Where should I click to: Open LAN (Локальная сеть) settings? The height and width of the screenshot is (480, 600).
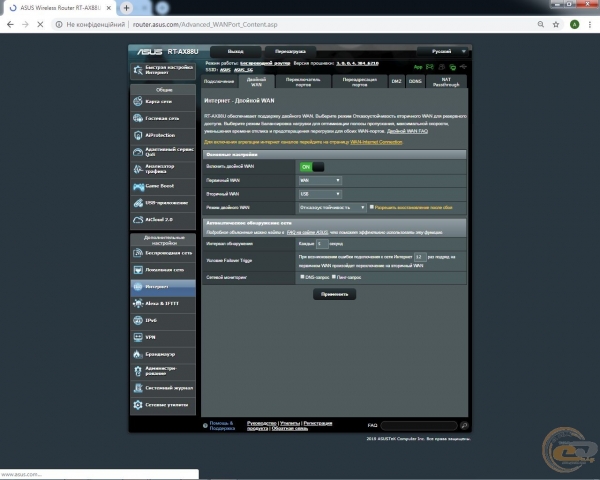[x=163, y=270]
